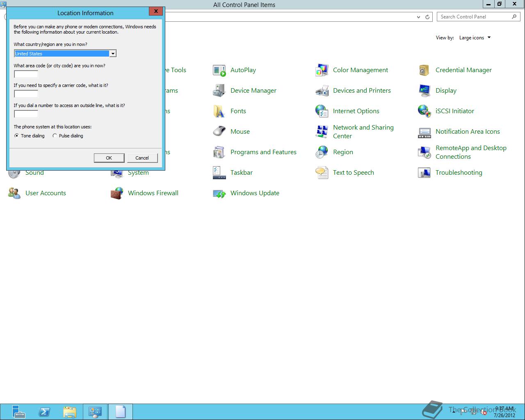Image resolution: width=525 pixels, height=420 pixels.
Task: Click OK in Location Information dialog
Action: (x=109, y=158)
